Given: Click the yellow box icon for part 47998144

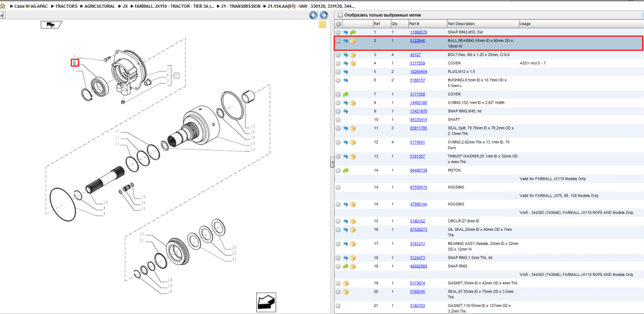Looking at the screenshot, I should (x=353, y=204).
